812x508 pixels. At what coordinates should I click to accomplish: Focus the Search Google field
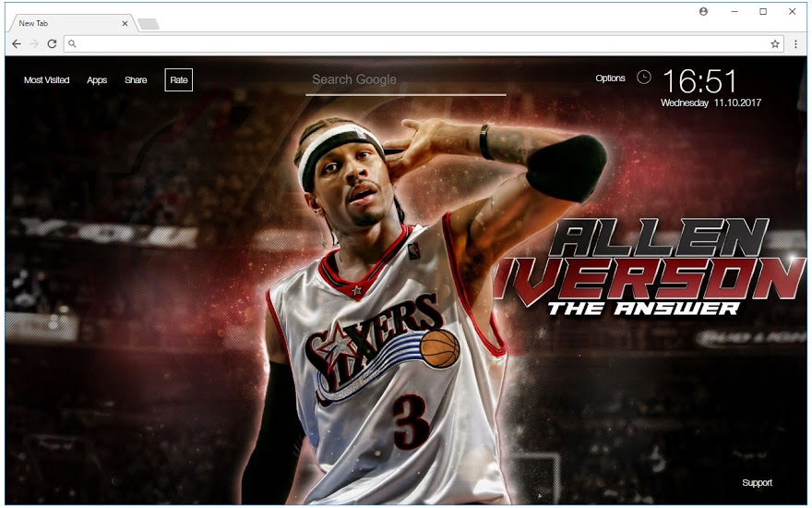pos(405,80)
